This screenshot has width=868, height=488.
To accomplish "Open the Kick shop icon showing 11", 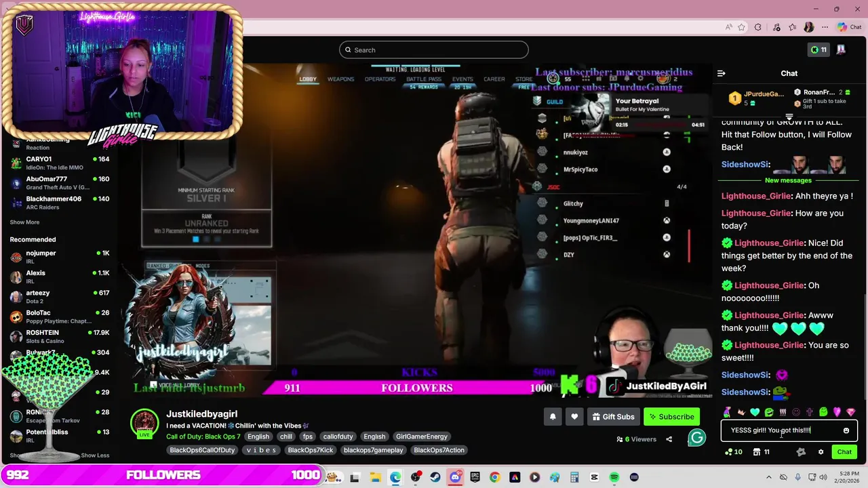I will coord(762,452).
